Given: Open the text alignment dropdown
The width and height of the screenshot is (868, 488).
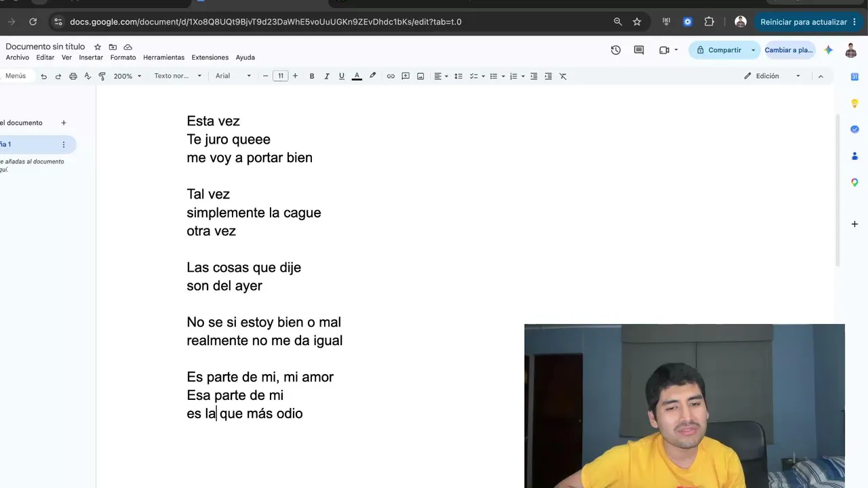Looking at the screenshot, I should pos(441,77).
